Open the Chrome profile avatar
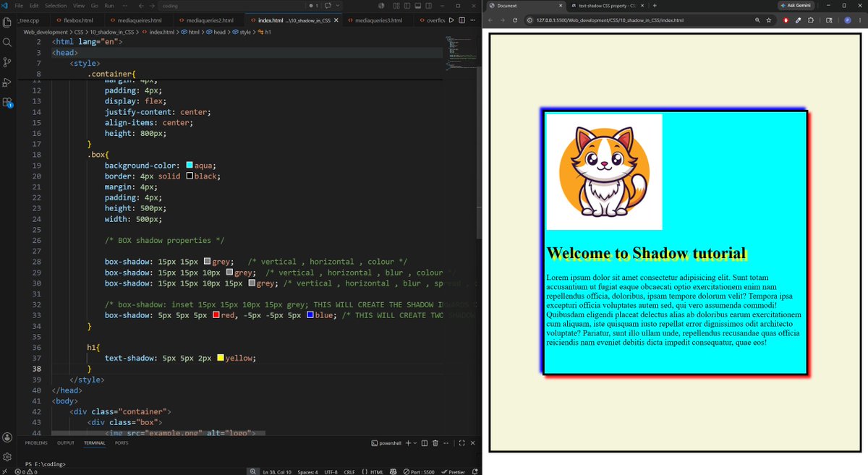 click(x=847, y=20)
